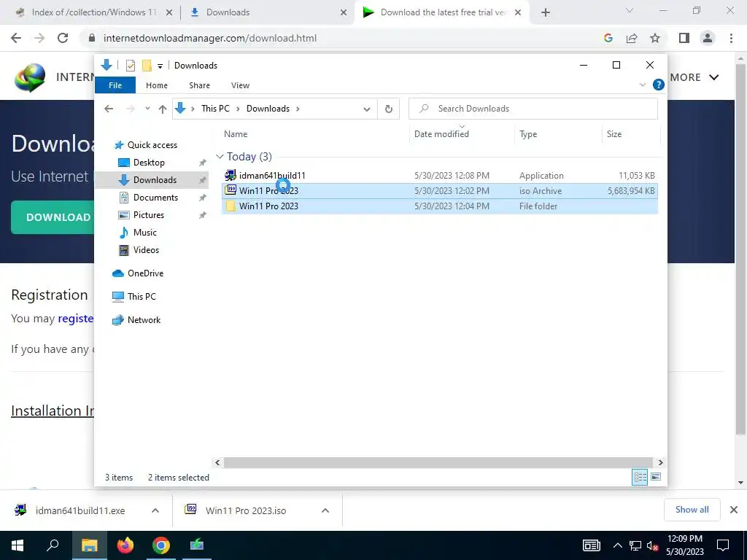Switch to details view layout icon
Image resolution: width=747 pixels, height=560 pixels.
coord(639,477)
